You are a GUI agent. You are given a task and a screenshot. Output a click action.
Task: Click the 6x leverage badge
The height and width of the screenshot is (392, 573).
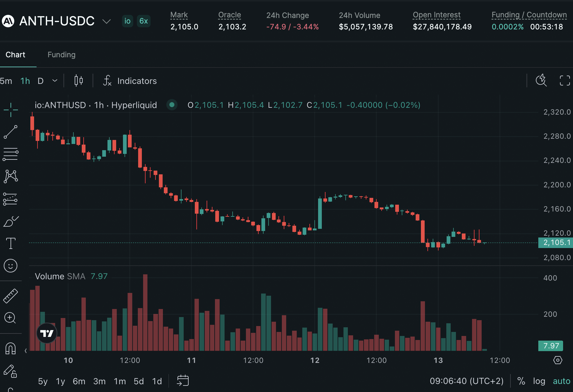click(143, 21)
